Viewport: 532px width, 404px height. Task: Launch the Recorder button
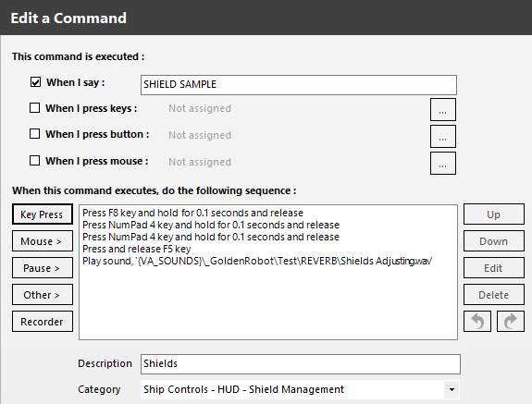click(x=43, y=322)
